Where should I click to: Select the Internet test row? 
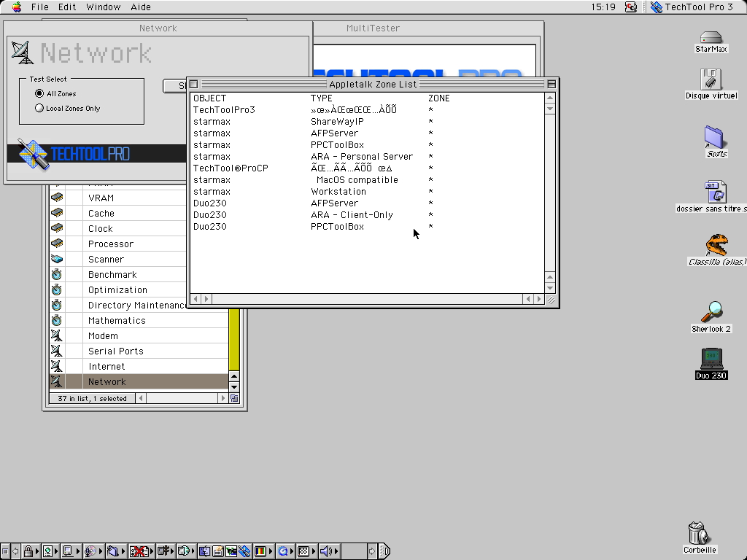(x=139, y=366)
